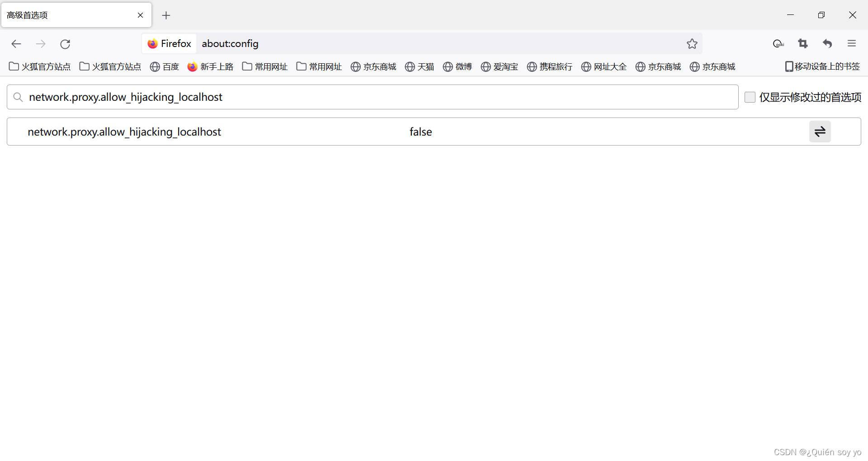
Task: Open 爱淘宝 bookmark
Action: 500,66
